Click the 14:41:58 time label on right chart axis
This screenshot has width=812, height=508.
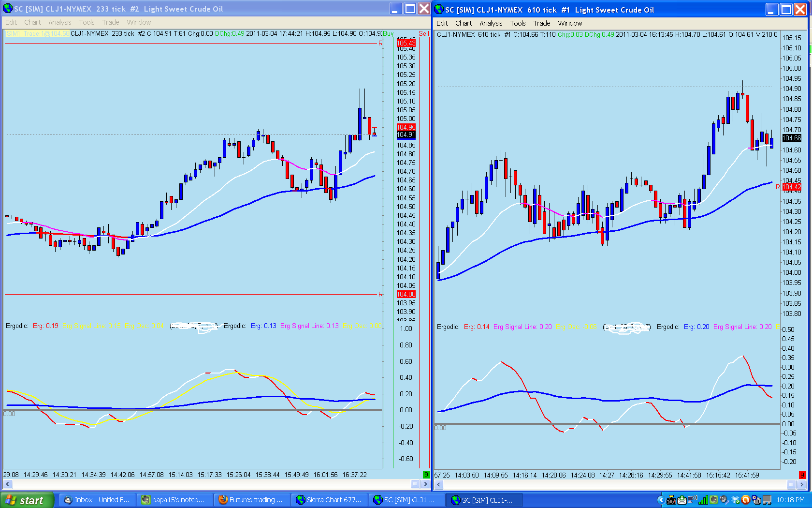point(689,475)
